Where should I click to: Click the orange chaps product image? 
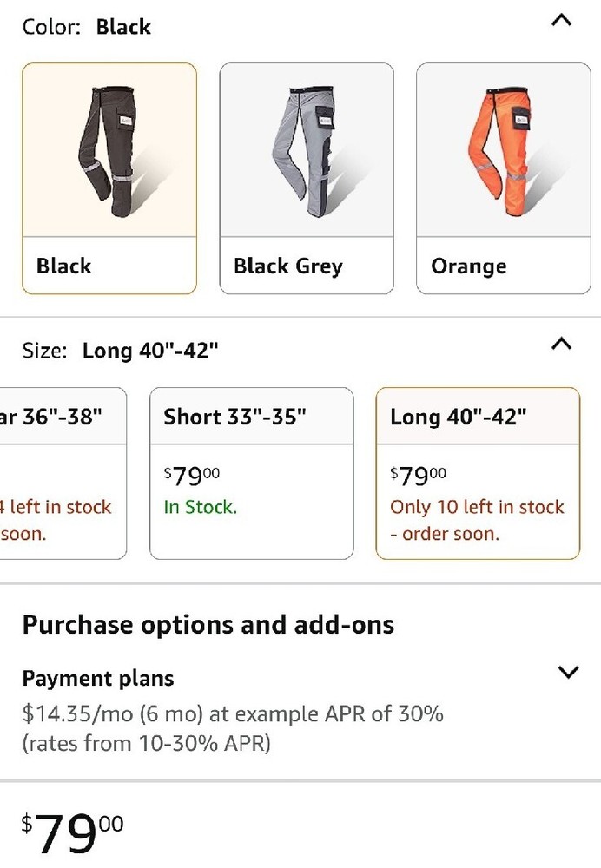[x=504, y=150]
